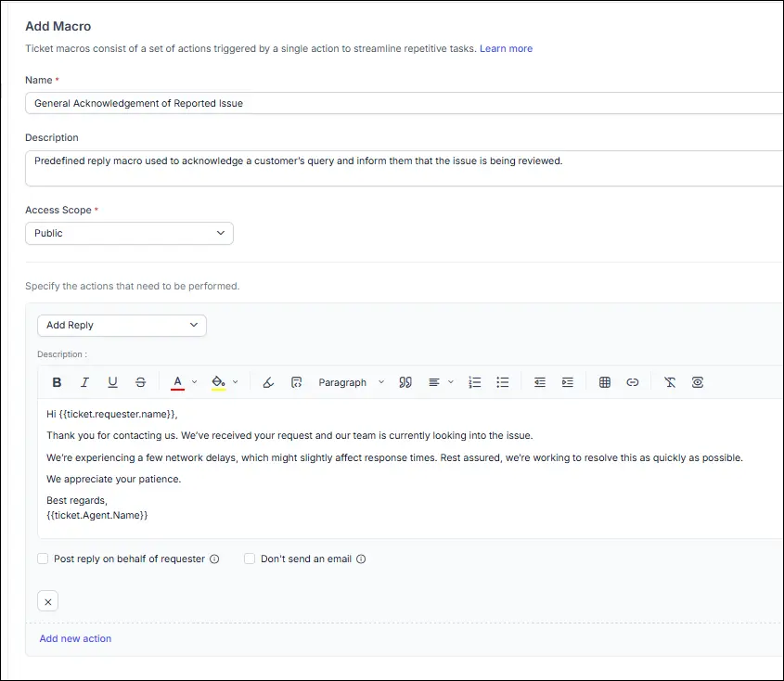The height and width of the screenshot is (681, 784).
Task: Decrease indent of the paragraph
Action: click(539, 382)
